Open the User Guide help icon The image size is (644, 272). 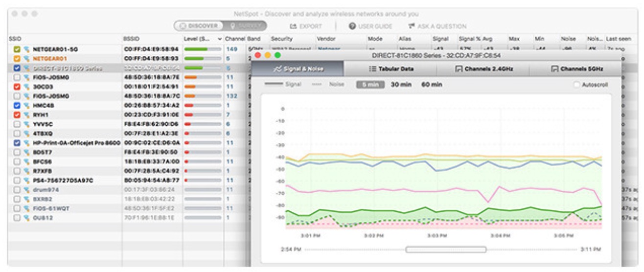[352, 26]
